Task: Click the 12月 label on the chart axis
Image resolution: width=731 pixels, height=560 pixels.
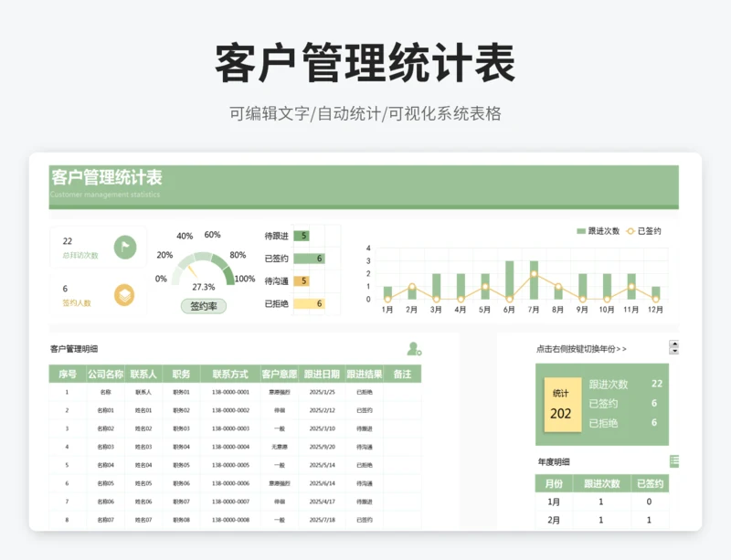Action: point(655,310)
